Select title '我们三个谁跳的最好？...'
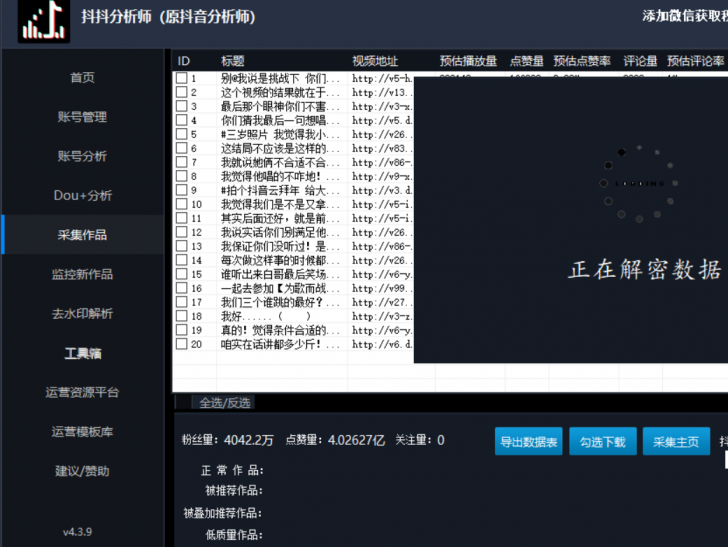The height and width of the screenshot is (547, 728). tap(280, 302)
